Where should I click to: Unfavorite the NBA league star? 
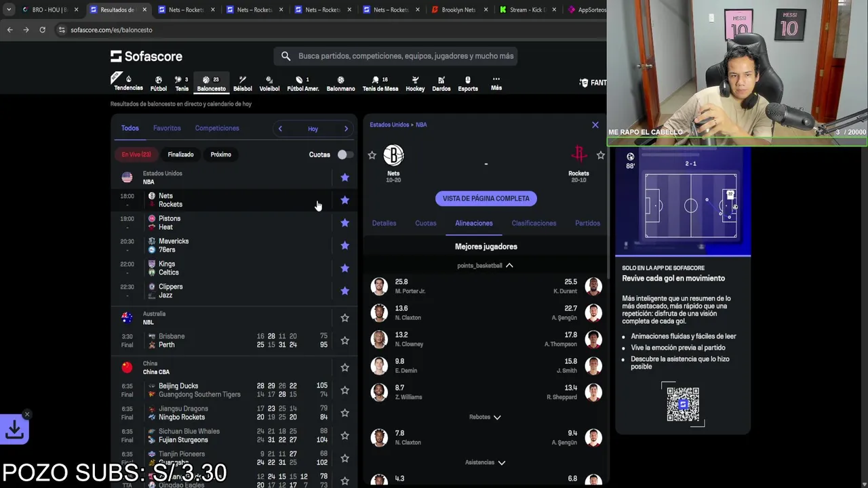coord(344,178)
